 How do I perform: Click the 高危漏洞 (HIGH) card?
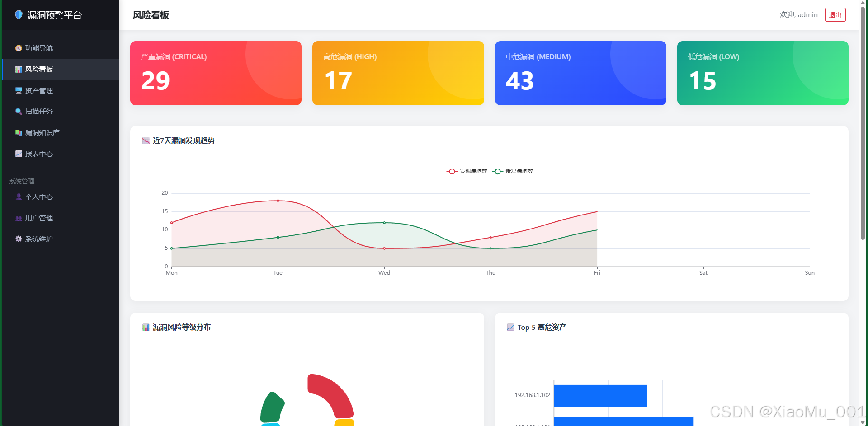coord(398,73)
